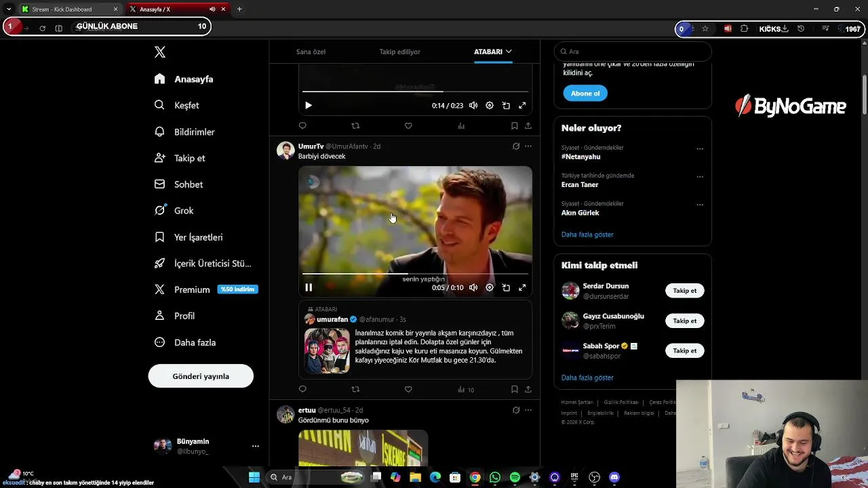
Task: Open options for #Netanyahu trend
Action: click(x=700, y=149)
